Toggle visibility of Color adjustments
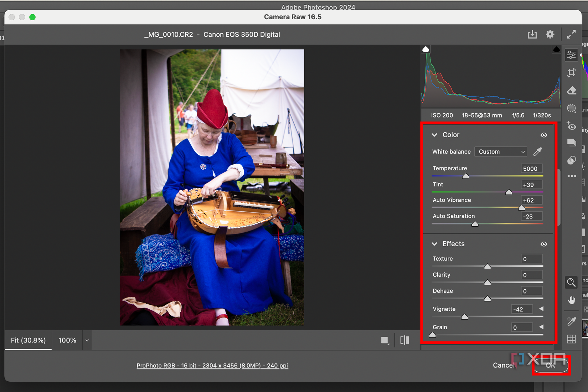 click(x=543, y=135)
